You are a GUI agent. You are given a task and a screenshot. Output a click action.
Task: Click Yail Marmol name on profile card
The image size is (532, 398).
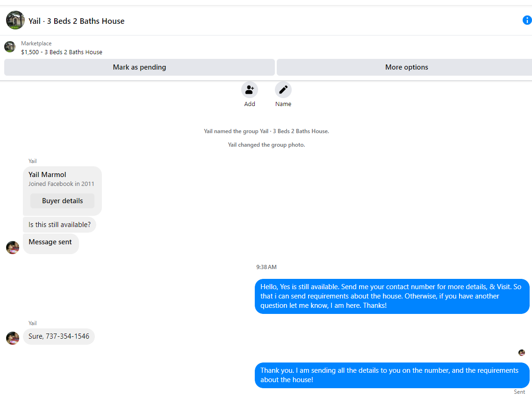[x=47, y=175]
